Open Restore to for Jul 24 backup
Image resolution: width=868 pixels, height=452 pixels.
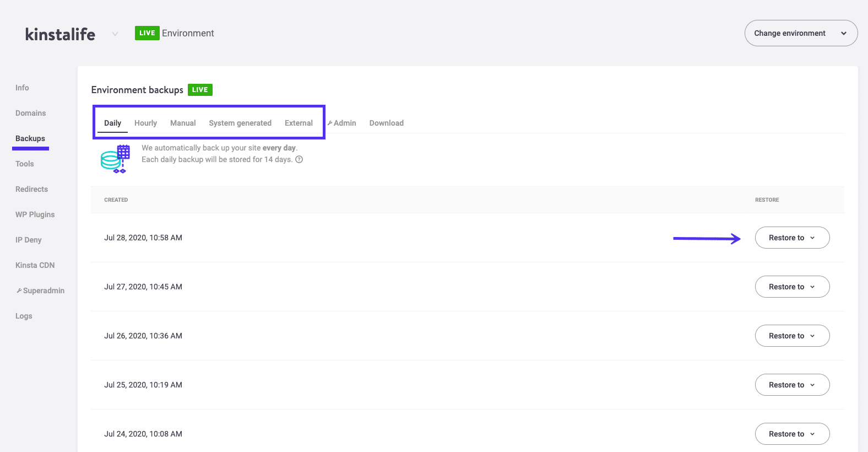[x=791, y=434]
